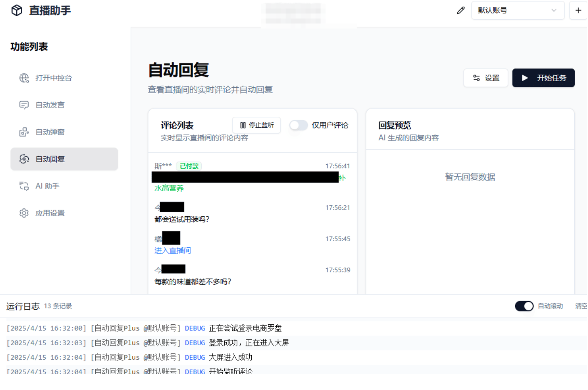Click the 17:56:41 comment timestamp
The image size is (588, 390).
click(x=337, y=166)
